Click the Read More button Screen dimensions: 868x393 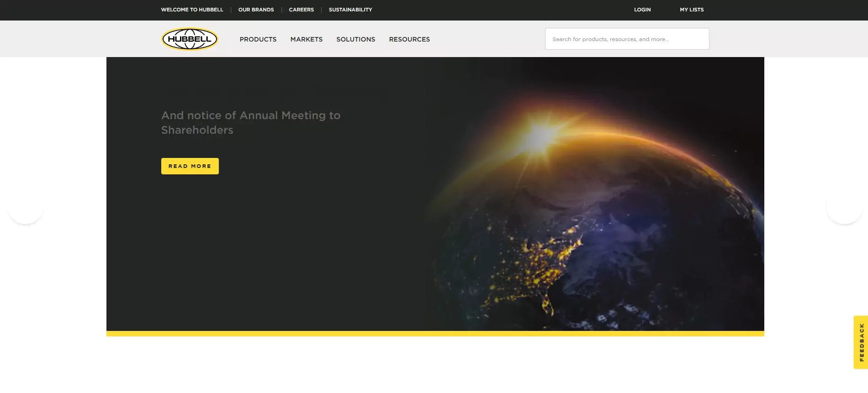click(x=190, y=166)
